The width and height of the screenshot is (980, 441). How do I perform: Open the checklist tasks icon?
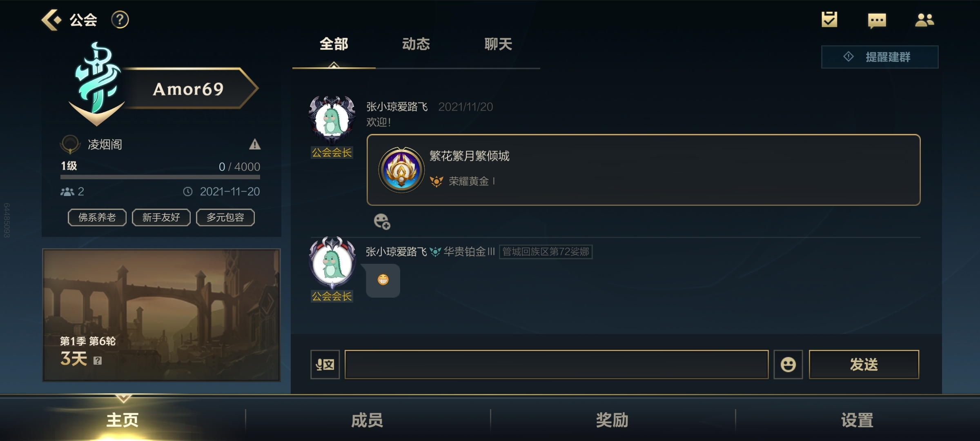click(829, 20)
